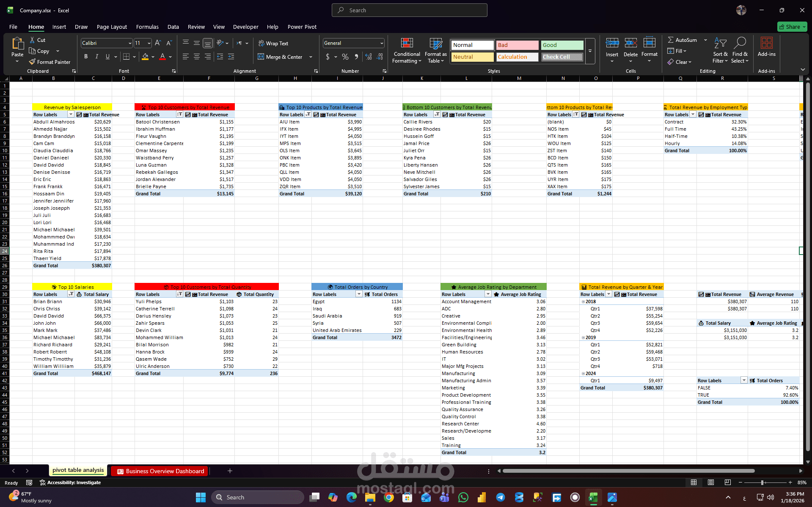
Task: Decrease indent of cell contents
Action: [220, 56]
